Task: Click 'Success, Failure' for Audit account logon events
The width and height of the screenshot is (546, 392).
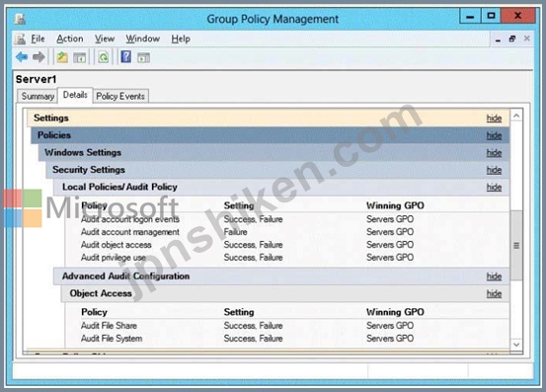Action: tap(253, 219)
